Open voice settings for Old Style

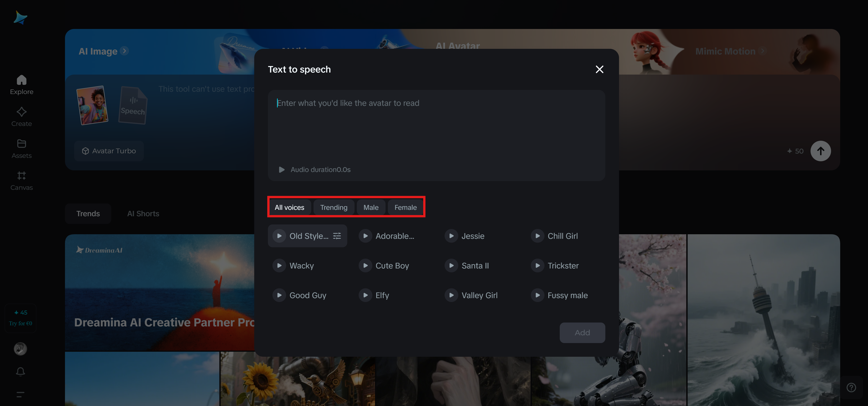coord(337,236)
